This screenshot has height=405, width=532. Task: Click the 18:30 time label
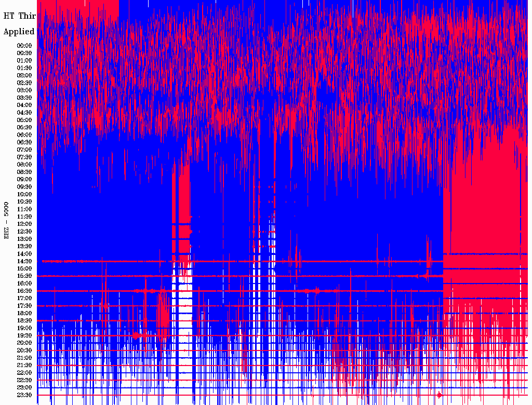(x=24, y=320)
